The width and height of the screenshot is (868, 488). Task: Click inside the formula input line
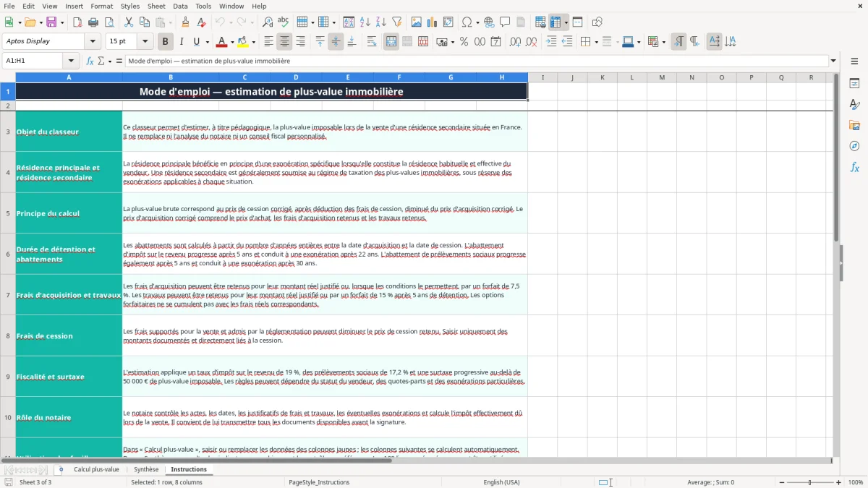(476, 61)
